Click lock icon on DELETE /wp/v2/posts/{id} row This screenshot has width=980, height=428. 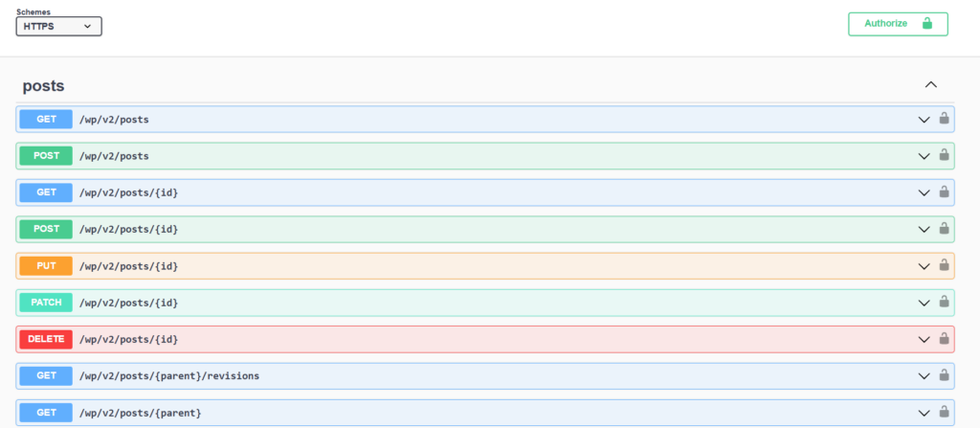pos(944,339)
